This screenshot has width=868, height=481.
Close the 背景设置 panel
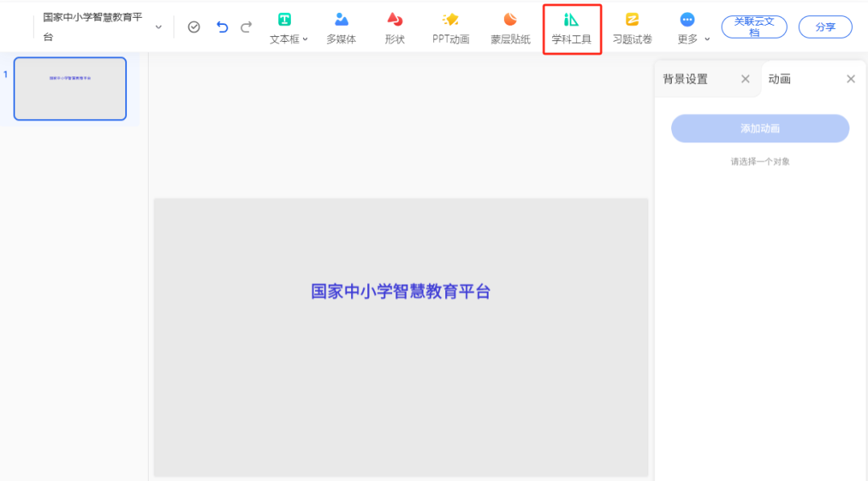pyautogui.click(x=745, y=79)
